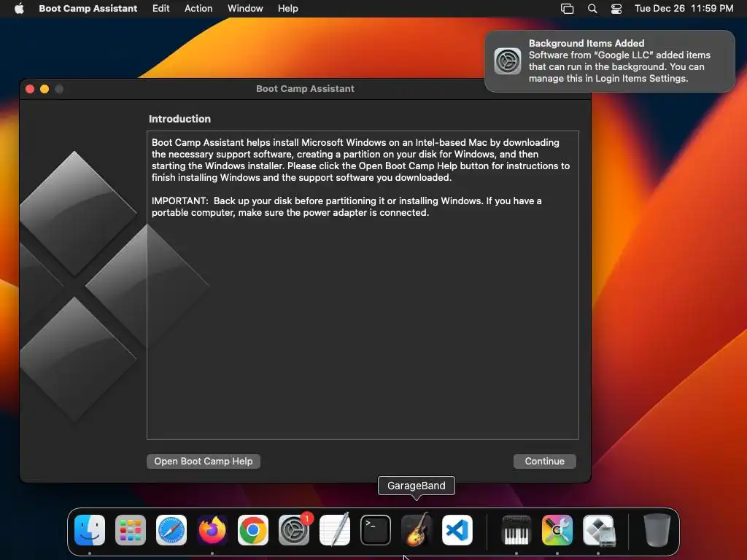Open the Trash in the dock
Screen dimensions: 747x560
(657, 530)
